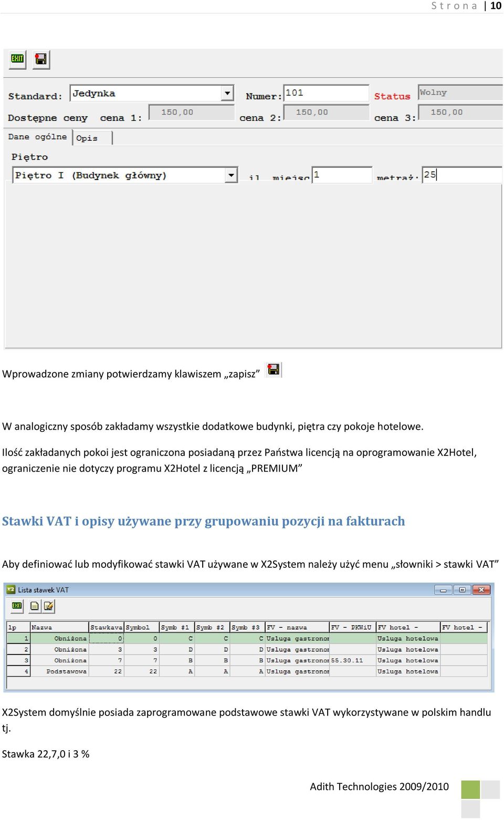Click the Symbol column header
504x820 pixels.
tap(142, 627)
